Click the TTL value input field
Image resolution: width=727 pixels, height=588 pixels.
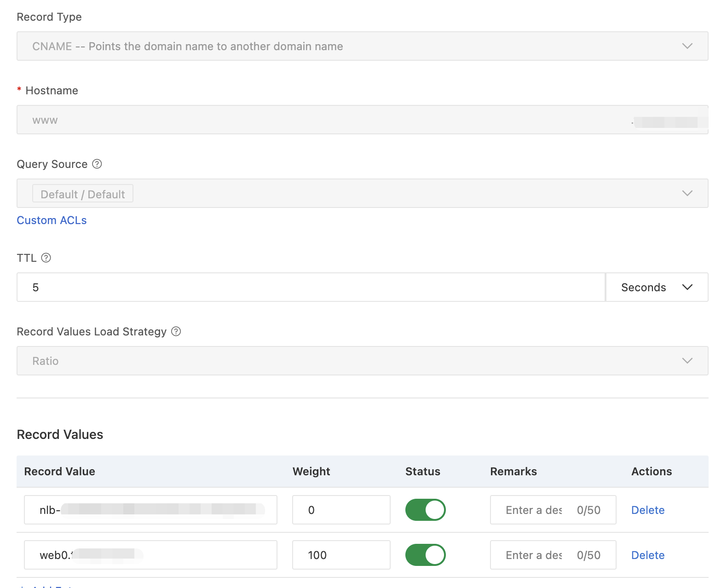[x=311, y=287]
